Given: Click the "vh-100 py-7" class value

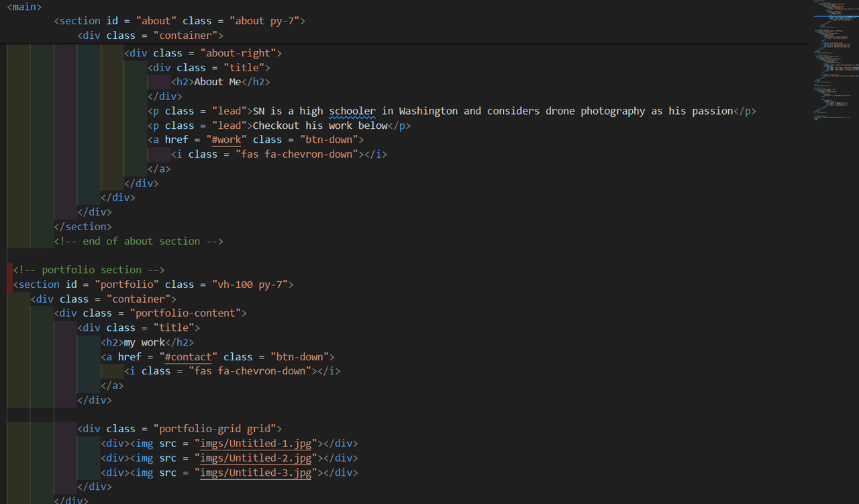Looking at the screenshot, I should (252, 285).
